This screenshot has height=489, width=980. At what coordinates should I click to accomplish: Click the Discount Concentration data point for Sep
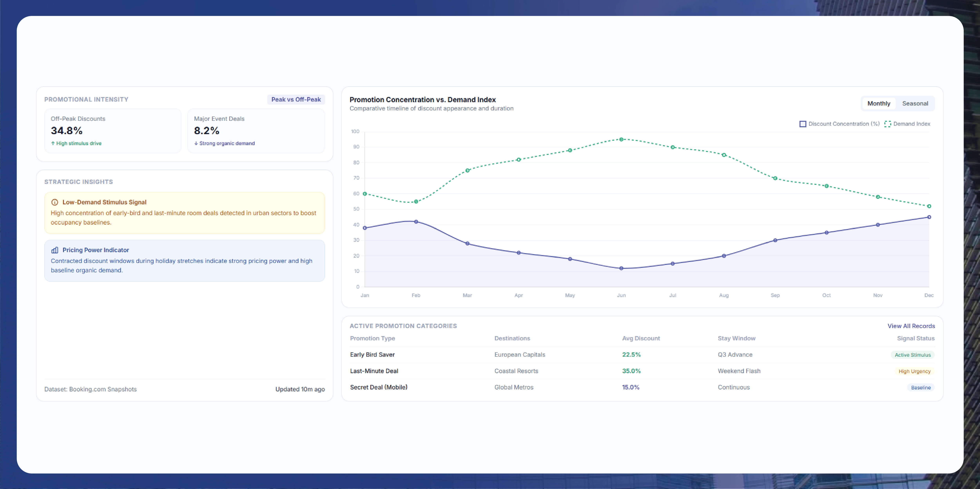pyautogui.click(x=775, y=240)
